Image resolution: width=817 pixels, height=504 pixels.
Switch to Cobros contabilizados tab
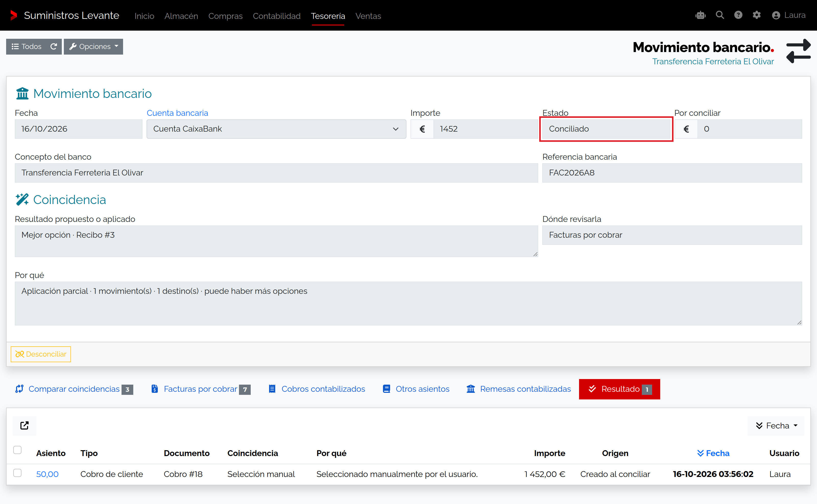point(317,389)
